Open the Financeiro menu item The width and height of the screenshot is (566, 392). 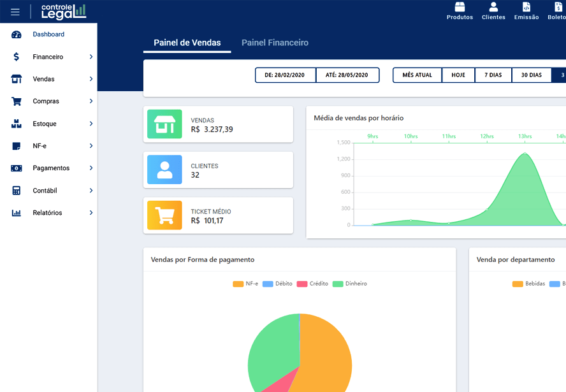pos(48,57)
